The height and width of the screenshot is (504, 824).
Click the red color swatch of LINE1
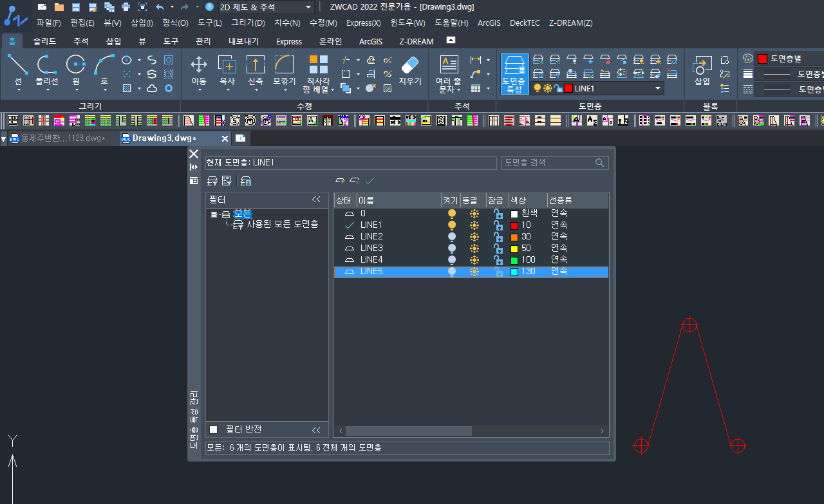514,225
